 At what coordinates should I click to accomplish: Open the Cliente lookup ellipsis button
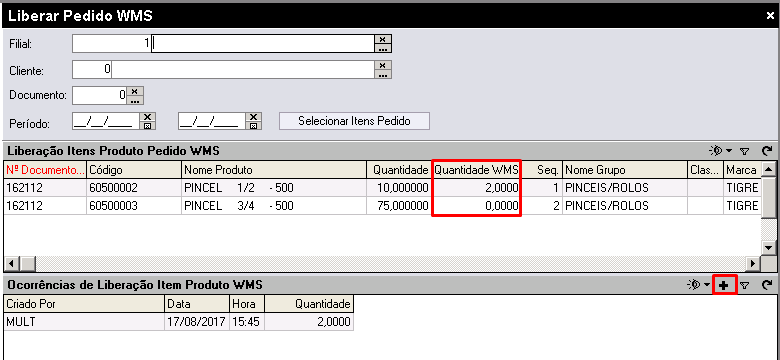point(383,74)
